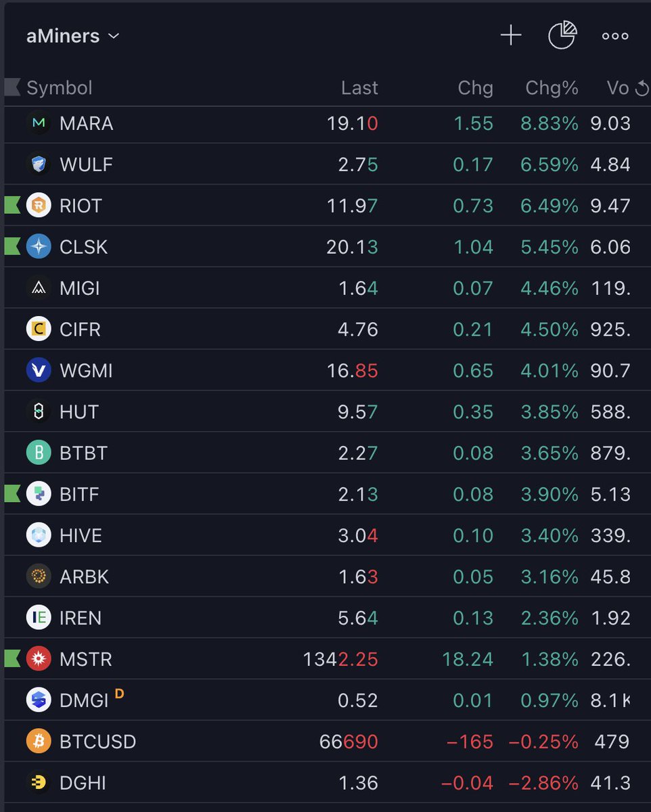Select the HUT symbol name
The width and height of the screenshot is (651, 812).
pos(79,412)
